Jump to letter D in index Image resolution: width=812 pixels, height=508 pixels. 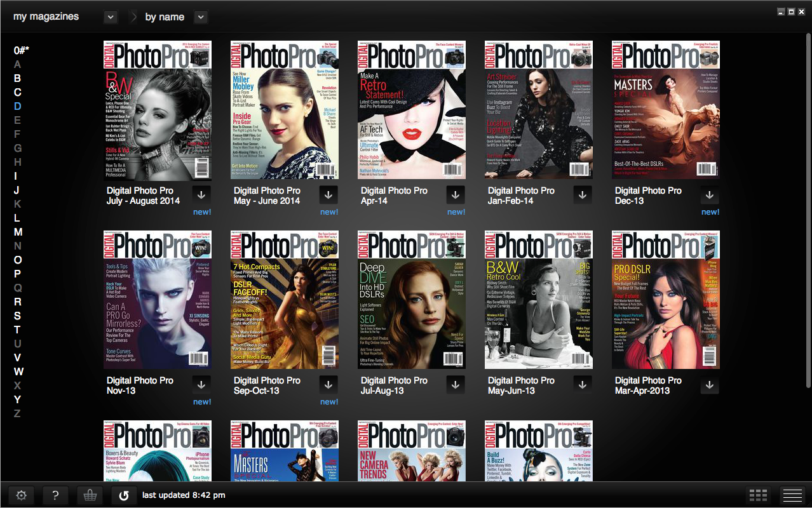click(x=18, y=106)
